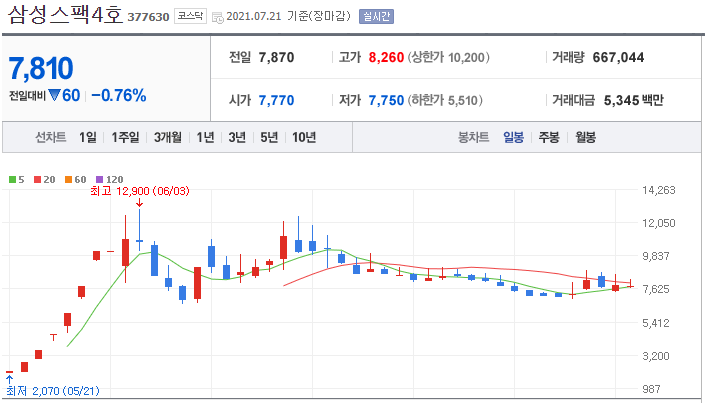
Task: Show the 10년 line chart
Action: click(304, 137)
